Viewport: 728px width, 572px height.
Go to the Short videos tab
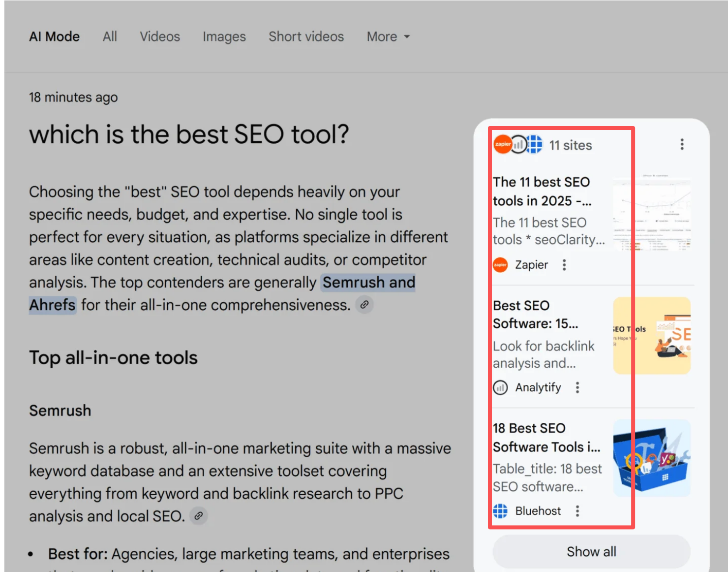(x=306, y=36)
